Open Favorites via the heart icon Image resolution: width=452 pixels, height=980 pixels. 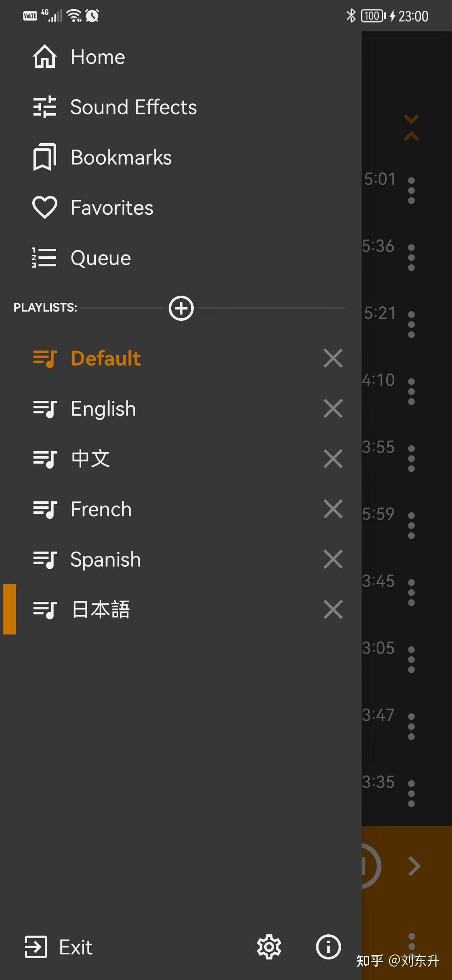pyautogui.click(x=44, y=207)
